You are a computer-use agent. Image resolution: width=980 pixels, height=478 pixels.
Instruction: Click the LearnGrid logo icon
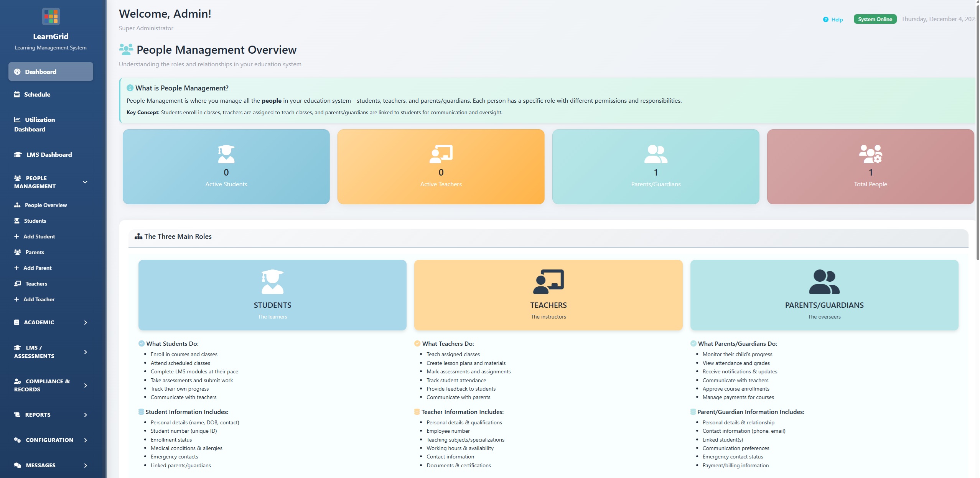[51, 16]
